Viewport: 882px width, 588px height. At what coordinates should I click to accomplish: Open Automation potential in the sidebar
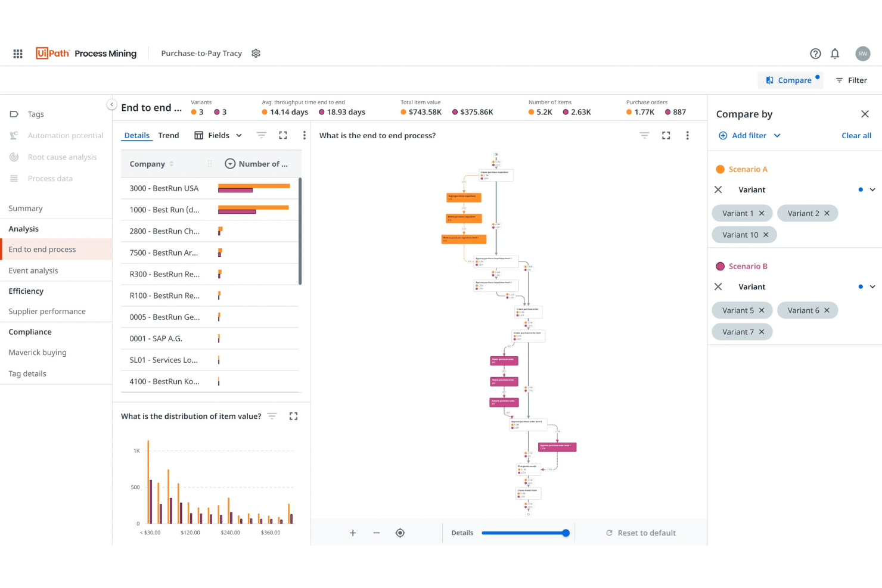tap(56, 135)
